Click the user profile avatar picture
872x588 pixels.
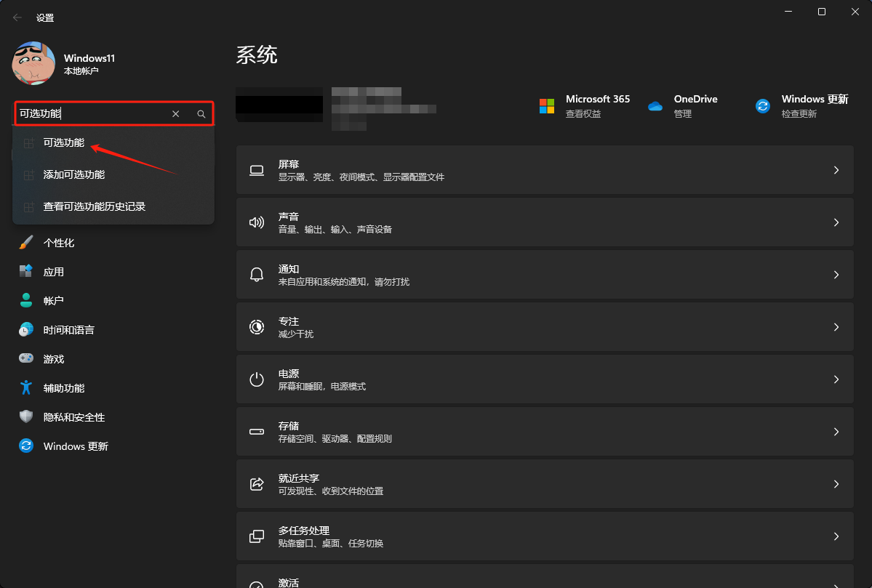(33, 63)
